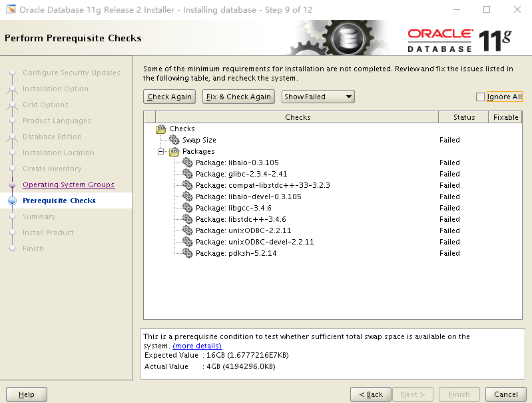Select the Package: glibc-2.3.4-2.41 row
This screenshot has height=403, width=532.
[x=332, y=174]
